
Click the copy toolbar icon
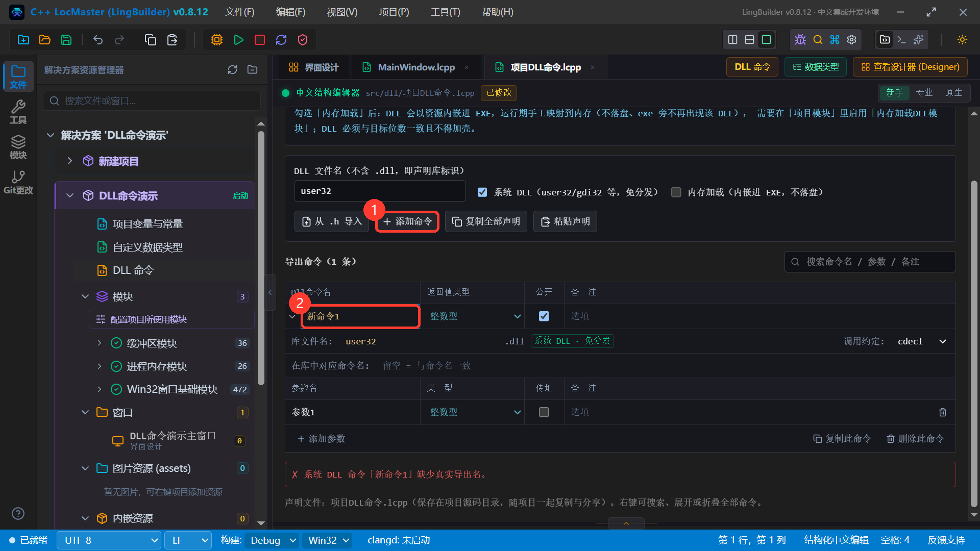(x=151, y=40)
